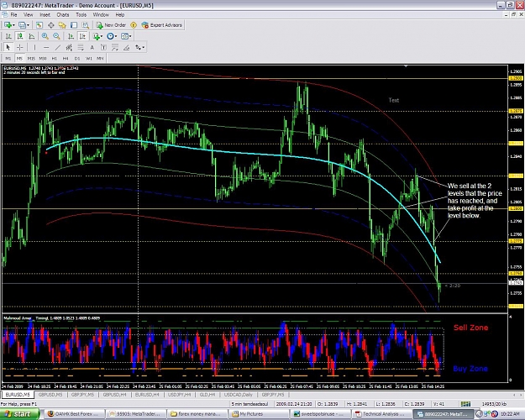Launch the MetaEditor yellow diamond icon
The width and height of the screenshot is (525, 420).
click(x=134, y=25)
